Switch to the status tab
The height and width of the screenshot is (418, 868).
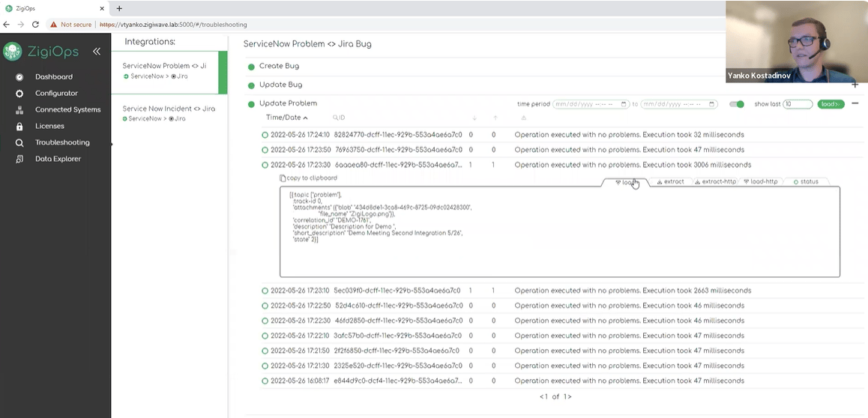(x=806, y=182)
